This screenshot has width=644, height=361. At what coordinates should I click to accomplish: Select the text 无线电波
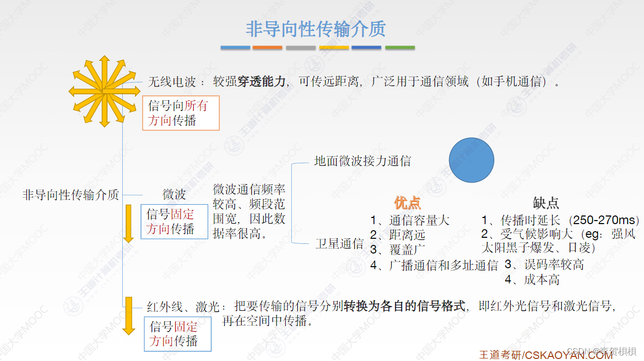pos(173,82)
